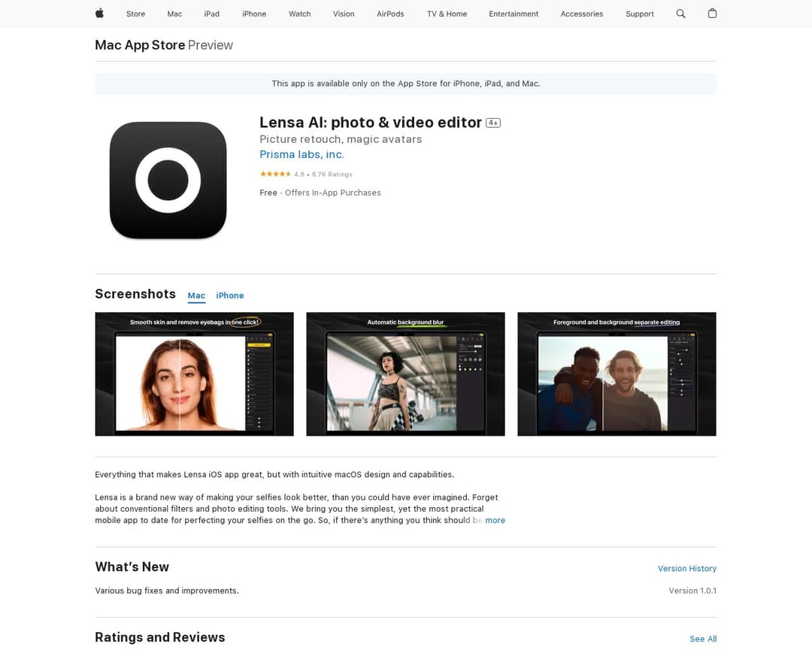The height and width of the screenshot is (650, 812).
Task: Open the Prisma labs, inc. developer link
Action: [301, 154]
